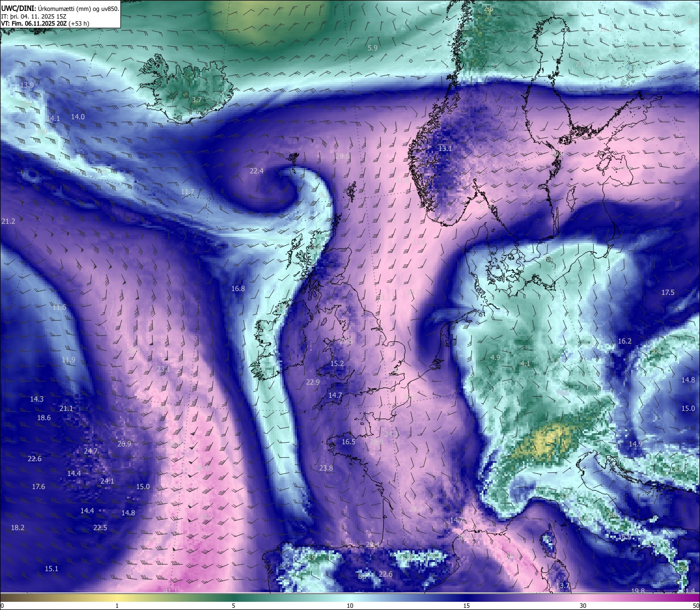Click the 15.1 value in the southwest corner
Image resolution: width=700 pixels, height=610 pixels.
[x=51, y=569]
